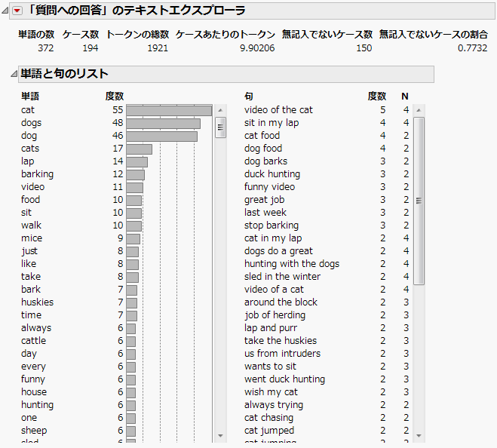The width and height of the screenshot is (497, 448).
Task: Click the phrase list scroll down arrow
Action: click(x=419, y=436)
